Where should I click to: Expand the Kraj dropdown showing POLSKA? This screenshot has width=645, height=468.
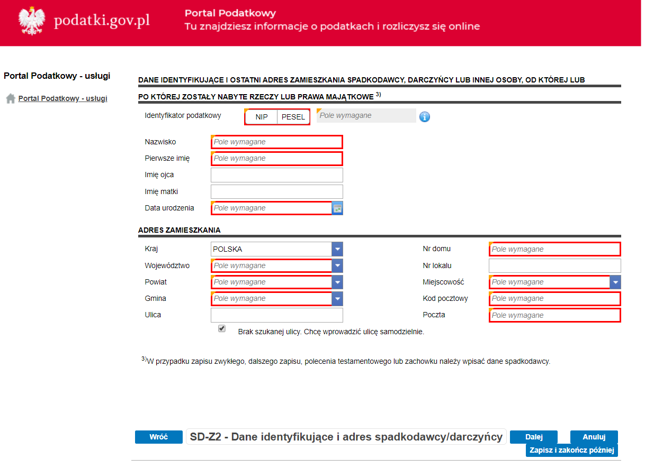tap(337, 249)
